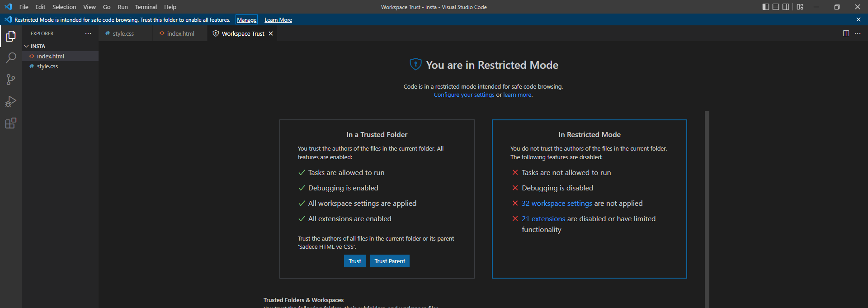Open the Extensions view icon
This screenshot has width=868, height=308.
tap(11, 123)
